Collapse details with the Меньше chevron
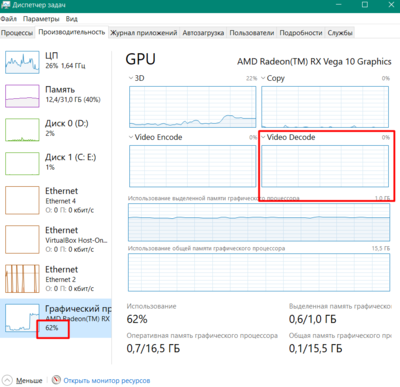This screenshot has width=400, height=387. (x=7, y=380)
